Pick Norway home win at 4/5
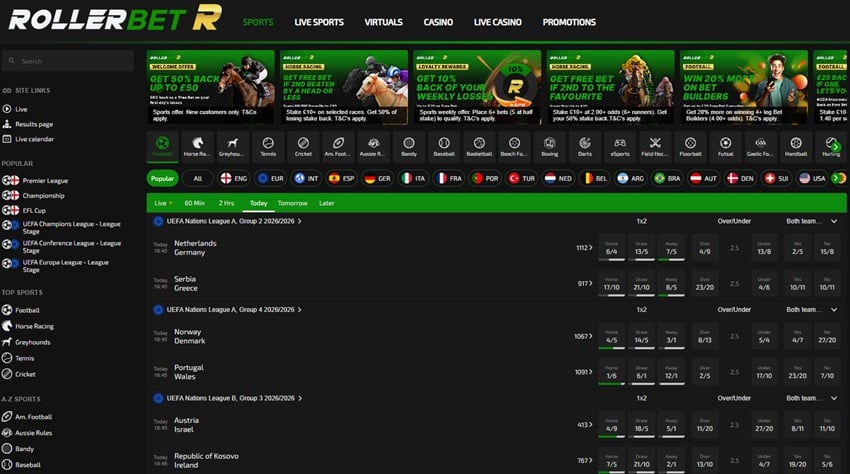Viewport: 850px width, 474px height. click(611, 336)
